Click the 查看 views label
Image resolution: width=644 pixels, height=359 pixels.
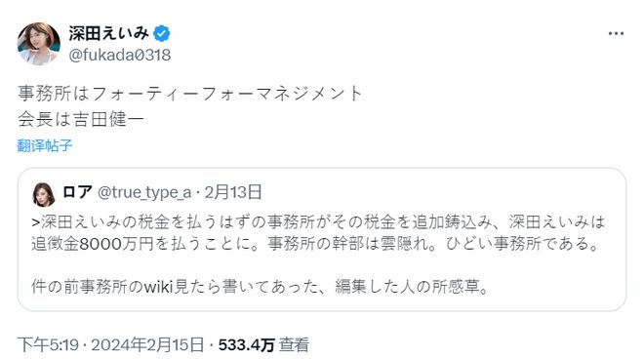[x=294, y=344]
